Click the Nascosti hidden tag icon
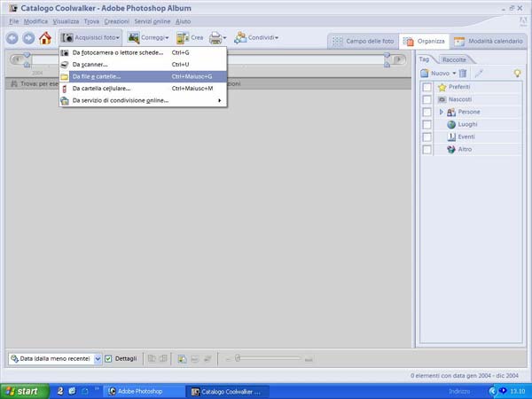The width and height of the screenshot is (532, 399). pyautogui.click(x=442, y=99)
